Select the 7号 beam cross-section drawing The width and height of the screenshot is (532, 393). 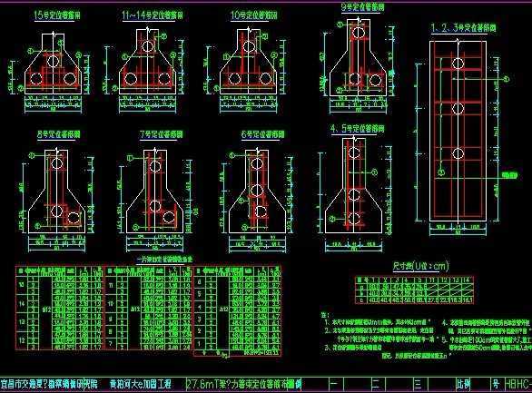pos(154,192)
